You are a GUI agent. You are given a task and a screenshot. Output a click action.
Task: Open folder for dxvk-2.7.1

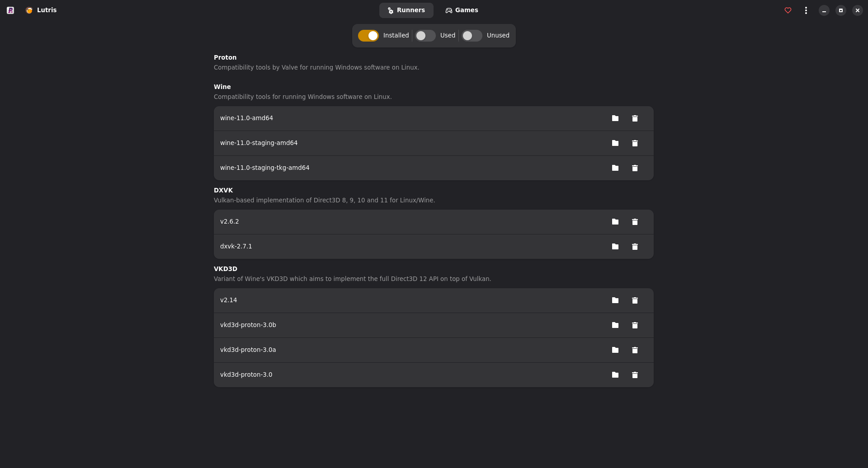pos(615,247)
